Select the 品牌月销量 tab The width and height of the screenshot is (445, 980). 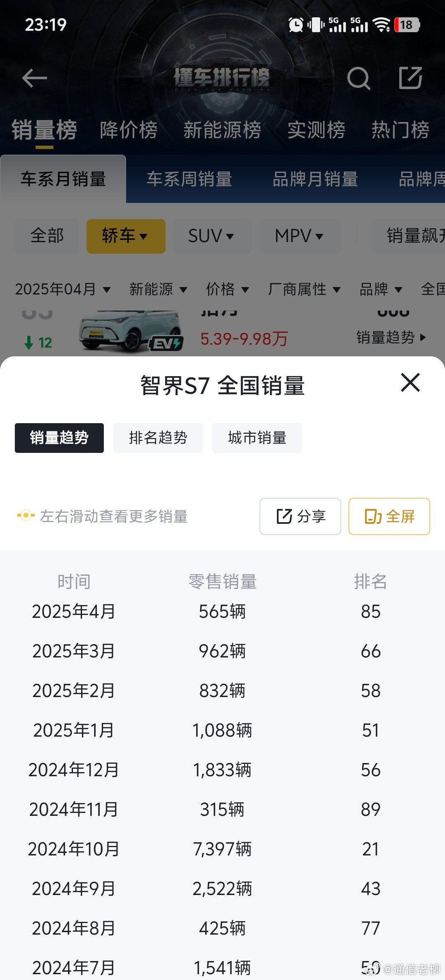(315, 179)
